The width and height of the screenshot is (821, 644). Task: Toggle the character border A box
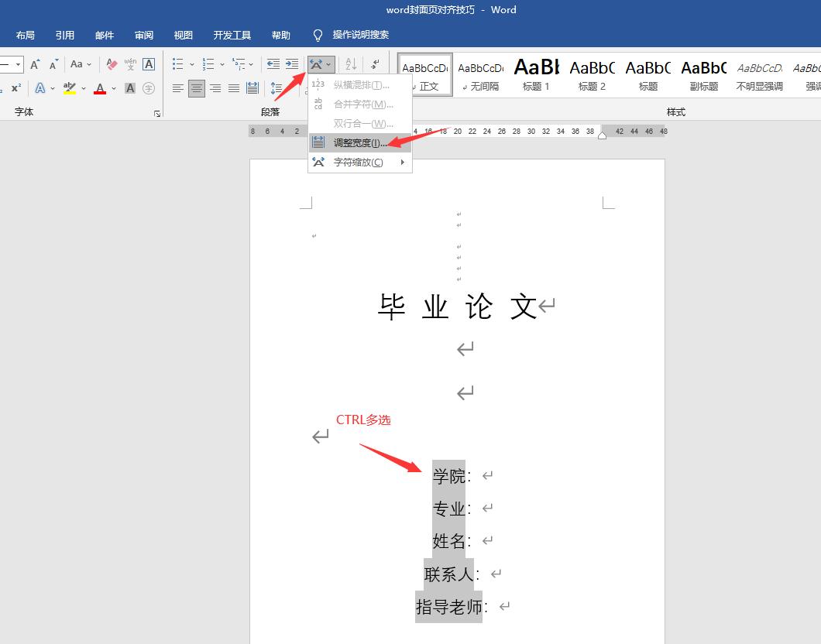coord(148,63)
